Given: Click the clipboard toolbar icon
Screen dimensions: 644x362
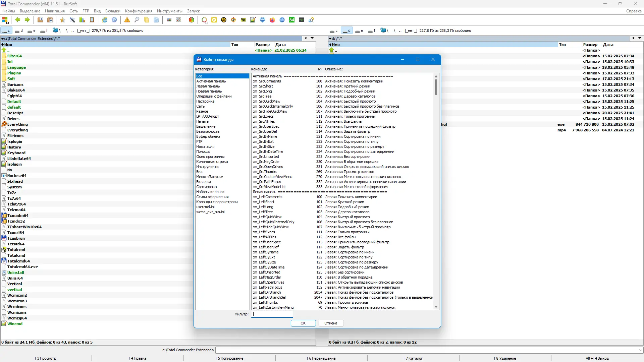Looking at the screenshot, I should [x=92, y=20].
